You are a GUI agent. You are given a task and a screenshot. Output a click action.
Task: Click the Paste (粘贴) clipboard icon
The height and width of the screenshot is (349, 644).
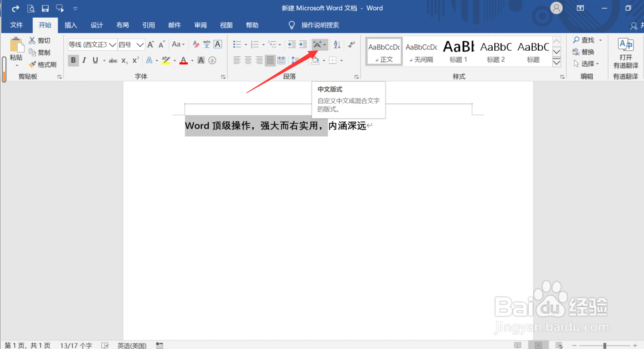pyautogui.click(x=16, y=45)
